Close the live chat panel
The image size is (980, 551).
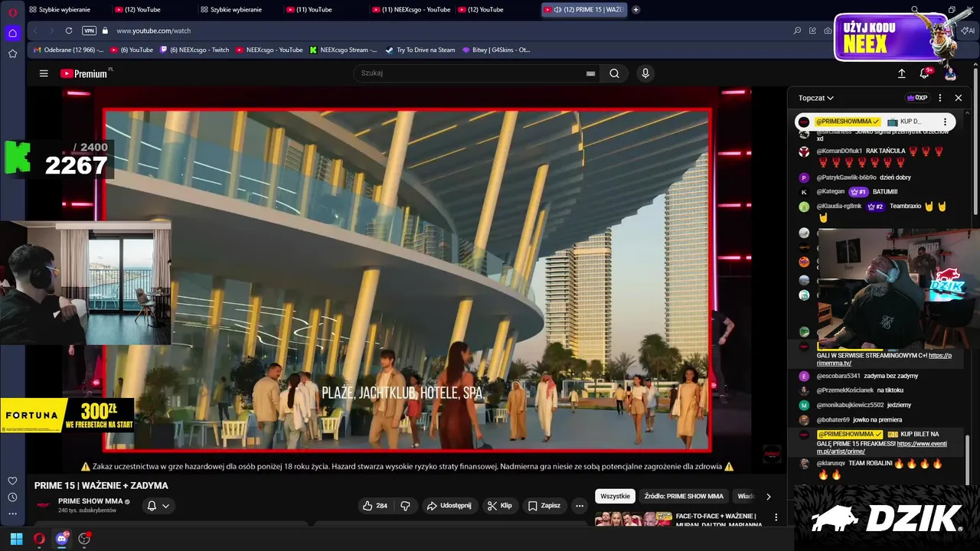(x=958, y=98)
